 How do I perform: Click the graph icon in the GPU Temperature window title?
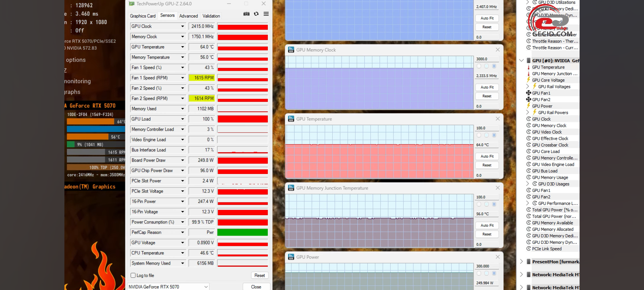tap(291, 119)
